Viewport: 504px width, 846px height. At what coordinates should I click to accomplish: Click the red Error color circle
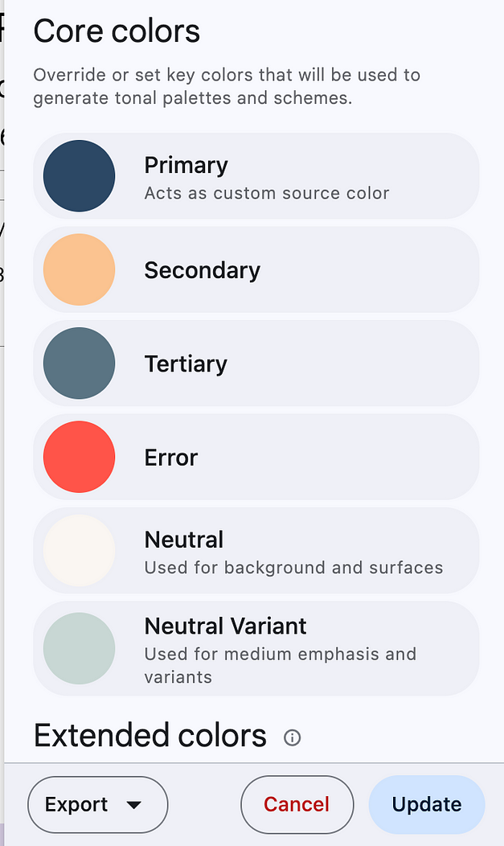(79, 457)
